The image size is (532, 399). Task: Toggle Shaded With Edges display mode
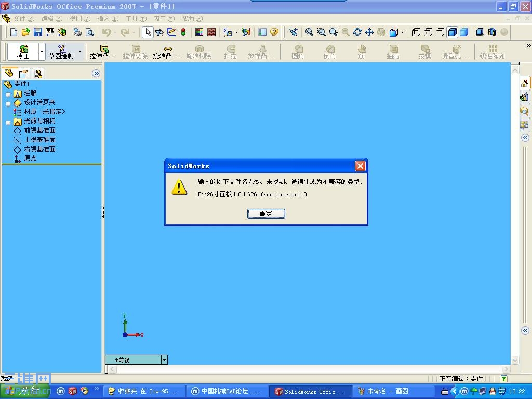point(453,32)
